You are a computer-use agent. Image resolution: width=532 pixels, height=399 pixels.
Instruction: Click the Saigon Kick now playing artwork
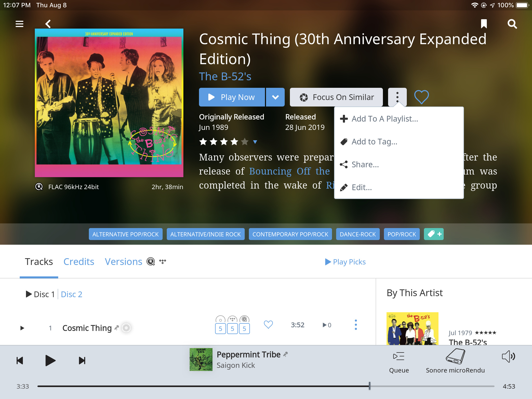coord(201,359)
